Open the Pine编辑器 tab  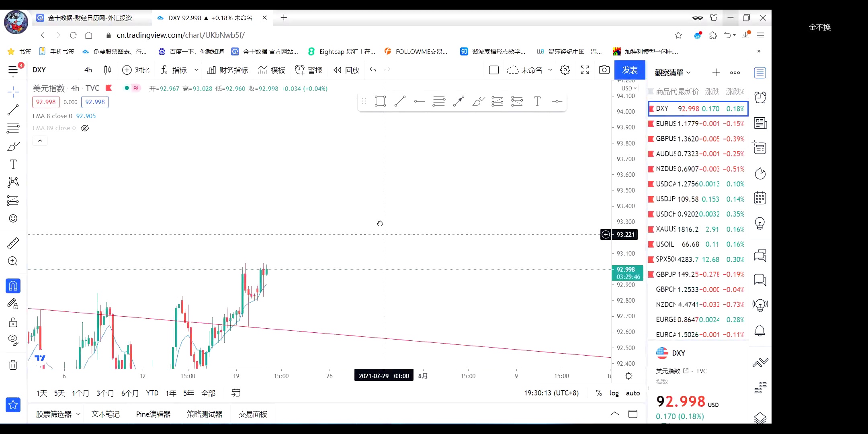tap(153, 414)
